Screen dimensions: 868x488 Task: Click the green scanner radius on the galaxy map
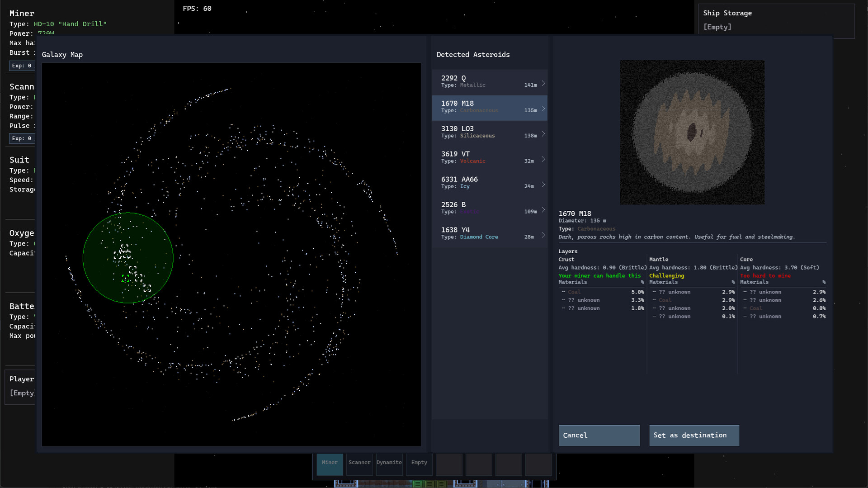coord(128,258)
